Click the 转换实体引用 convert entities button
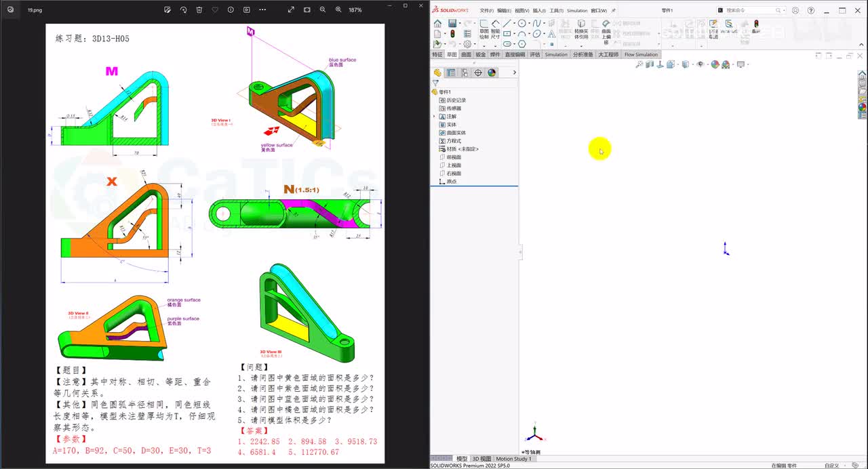Viewport: 868px width, 469px height. coord(581,29)
